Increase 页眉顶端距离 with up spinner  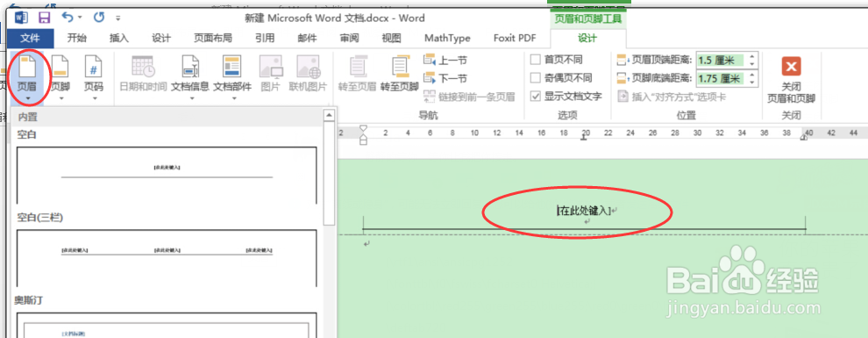pos(751,56)
